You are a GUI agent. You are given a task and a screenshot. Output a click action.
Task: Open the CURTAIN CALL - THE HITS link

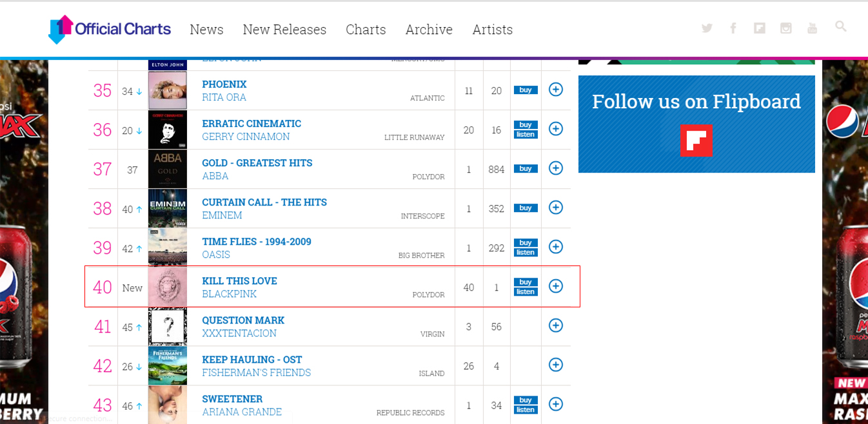(x=264, y=202)
